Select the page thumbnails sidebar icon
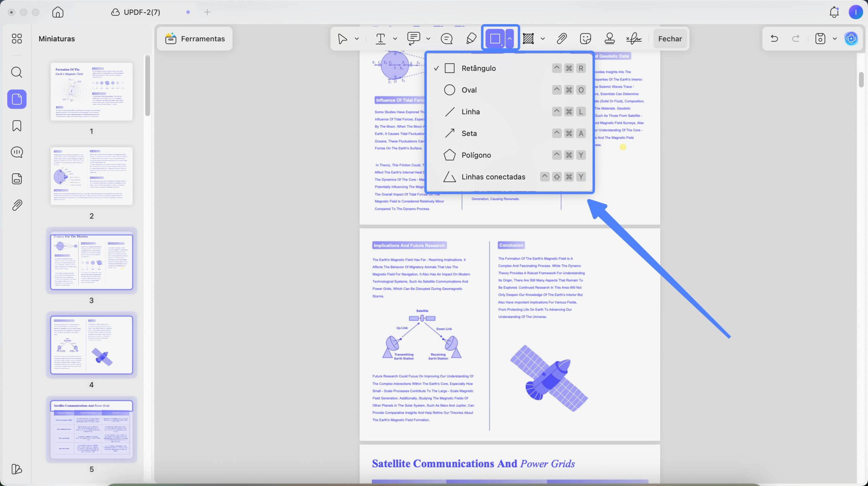 (17, 99)
